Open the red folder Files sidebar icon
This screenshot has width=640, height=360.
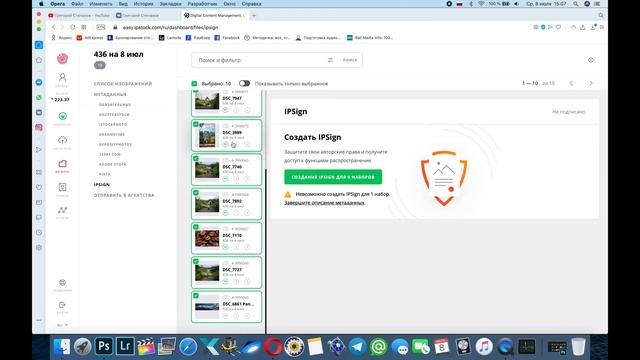click(x=62, y=164)
